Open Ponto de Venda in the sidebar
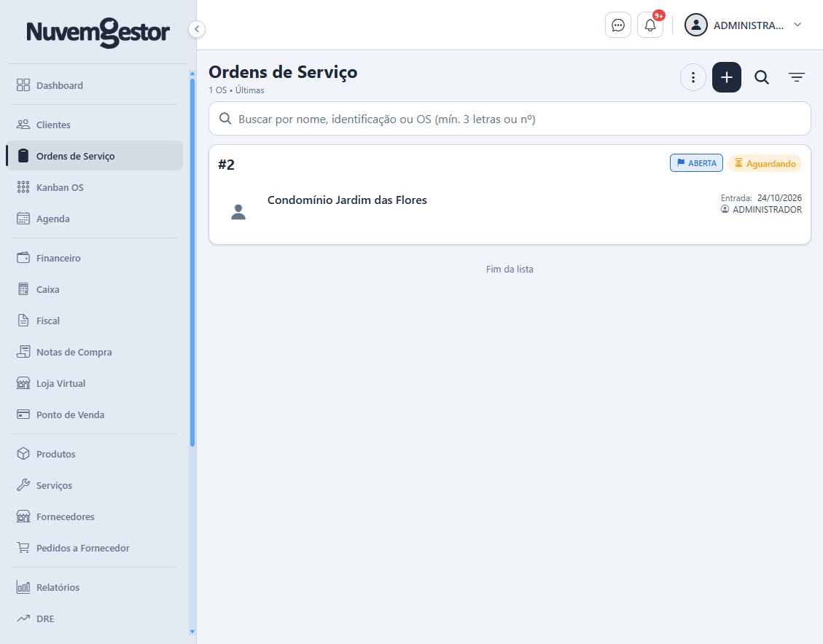 click(x=95, y=415)
